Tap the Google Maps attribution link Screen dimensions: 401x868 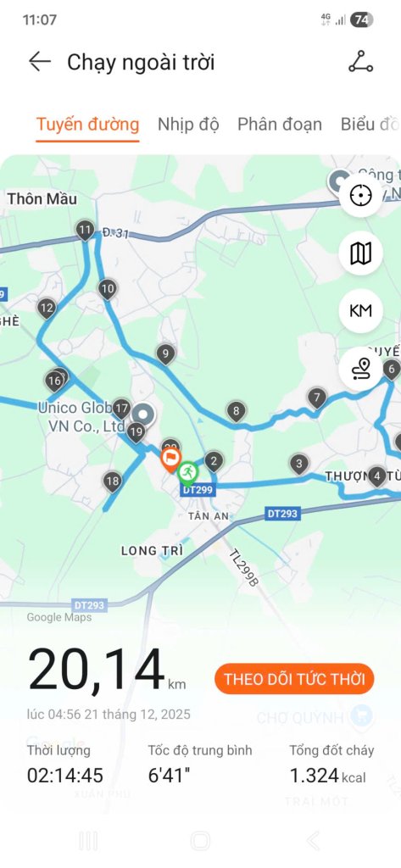click(59, 618)
